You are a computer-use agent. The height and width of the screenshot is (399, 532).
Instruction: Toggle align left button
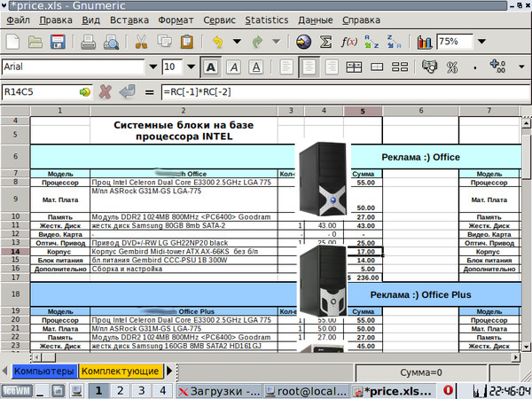[286, 66]
